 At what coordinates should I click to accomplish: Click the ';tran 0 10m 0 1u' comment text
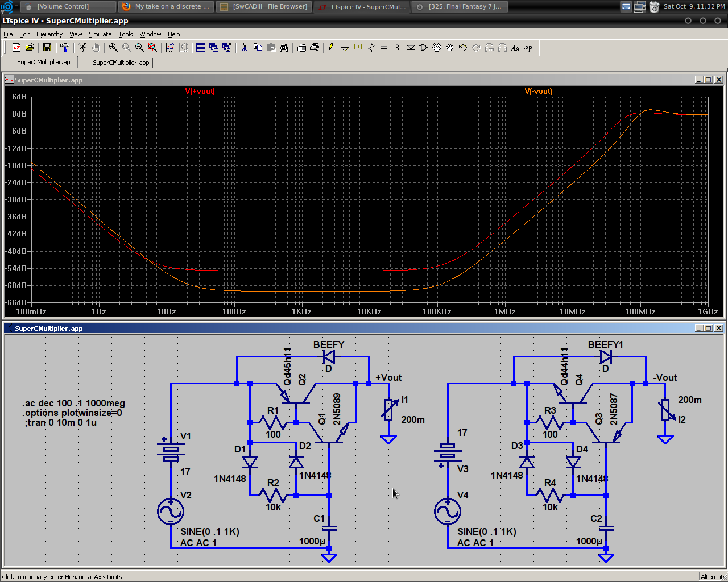coord(61,422)
